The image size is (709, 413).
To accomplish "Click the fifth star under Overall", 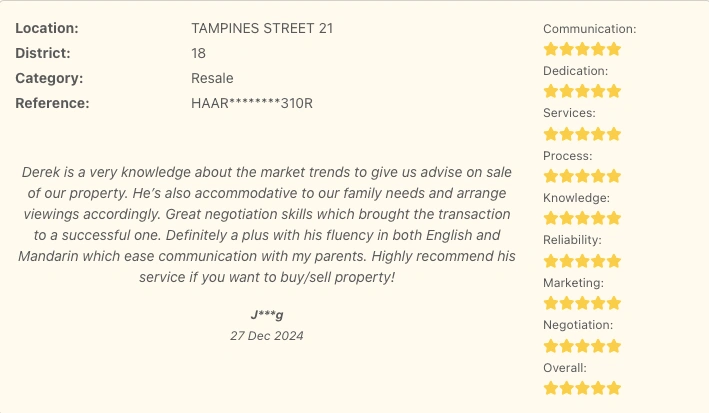I will (614, 388).
